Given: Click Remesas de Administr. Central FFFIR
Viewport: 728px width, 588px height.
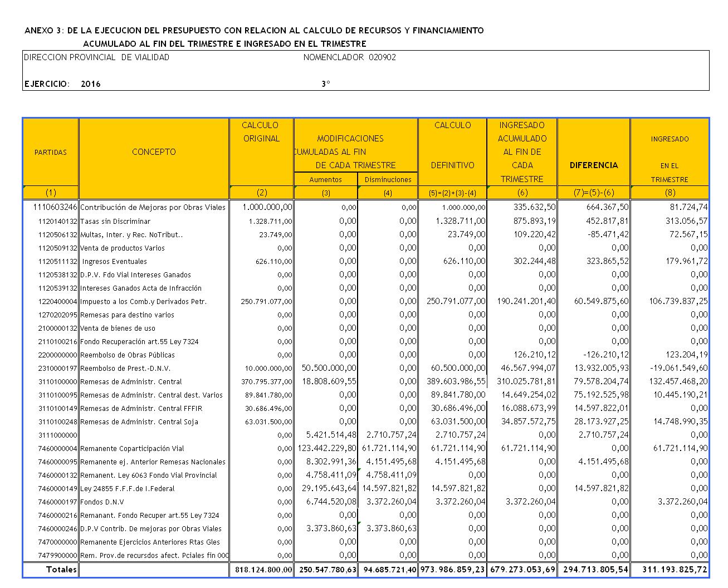Looking at the screenshot, I should [x=141, y=408].
